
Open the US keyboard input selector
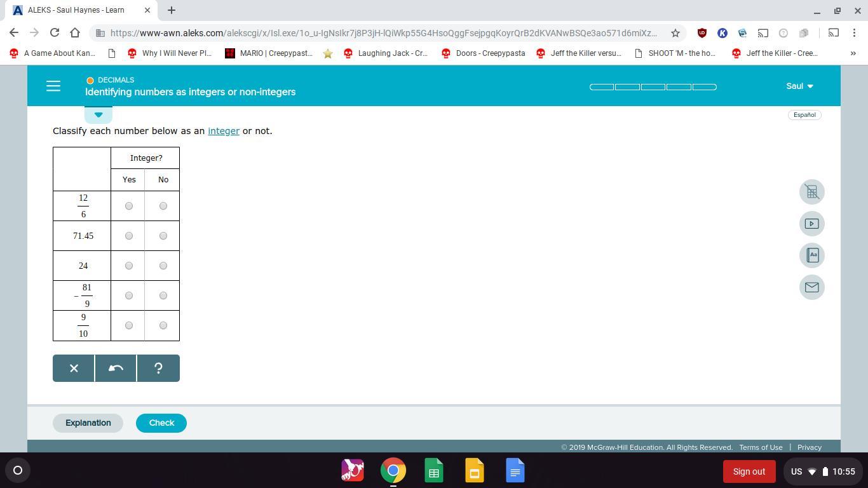[796, 471]
